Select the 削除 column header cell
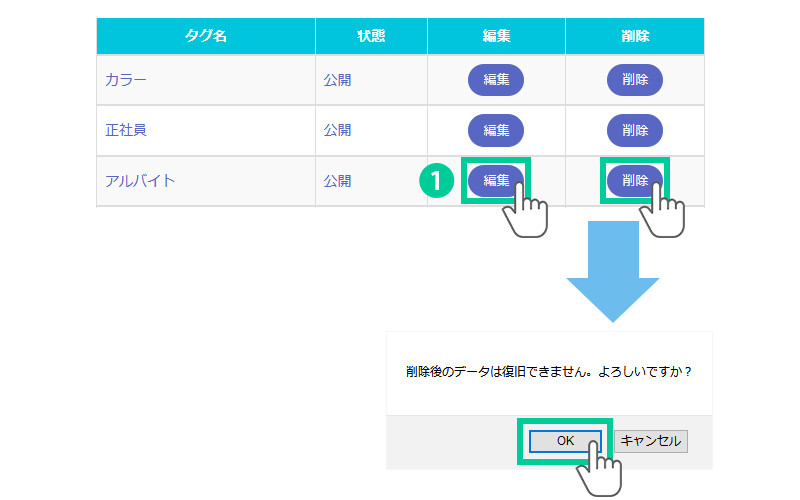The image size is (800, 500). [634, 36]
